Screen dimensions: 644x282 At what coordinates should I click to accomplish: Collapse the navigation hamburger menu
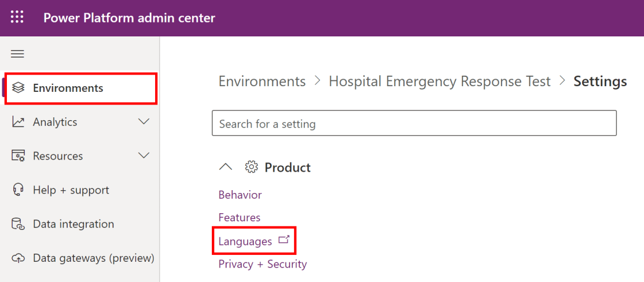coord(17,54)
